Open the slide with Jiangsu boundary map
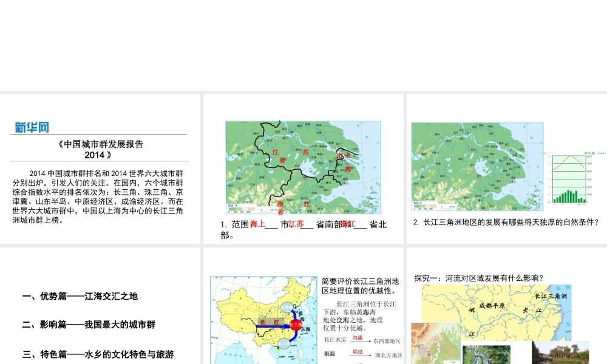 click(303, 169)
